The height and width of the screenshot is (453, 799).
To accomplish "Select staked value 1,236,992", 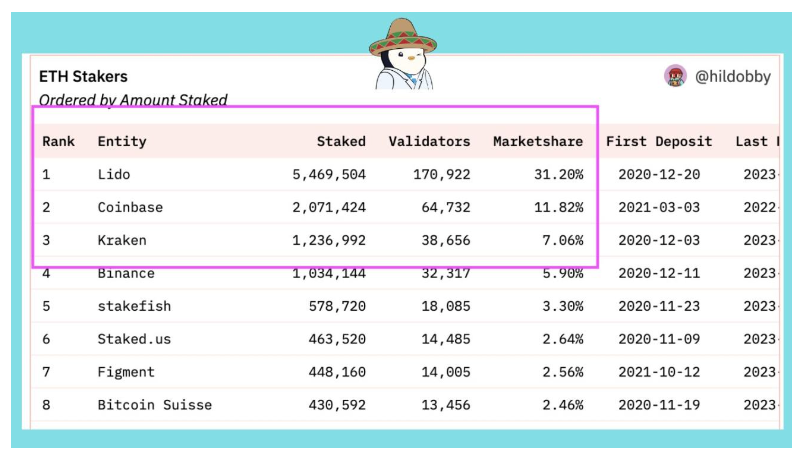I will pyautogui.click(x=329, y=240).
